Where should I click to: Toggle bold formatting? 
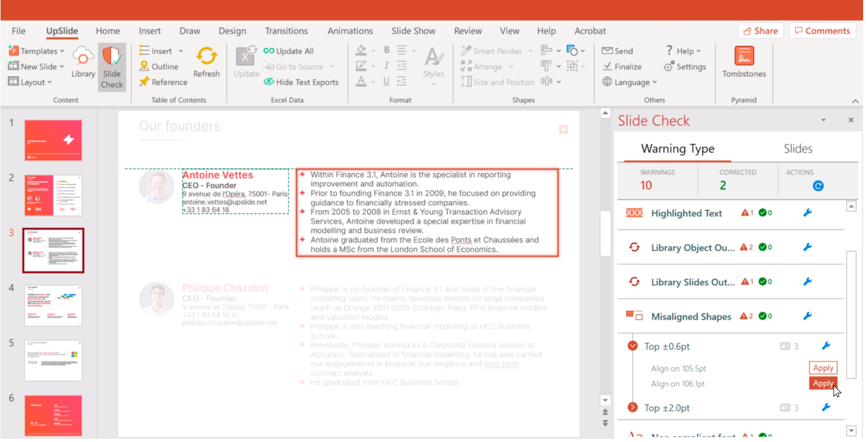[x=386, y=50]
